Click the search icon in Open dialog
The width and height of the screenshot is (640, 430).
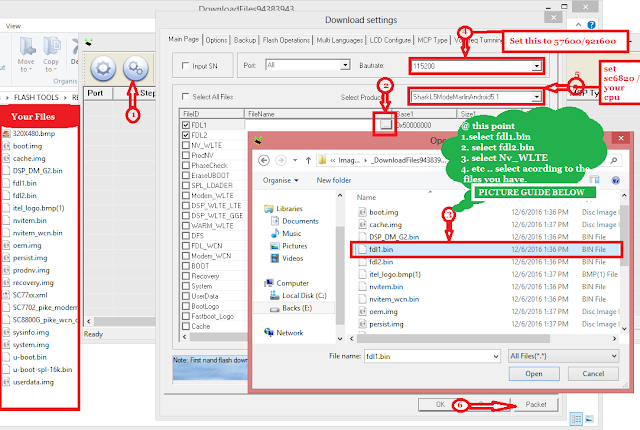click(x=613, y=161)
